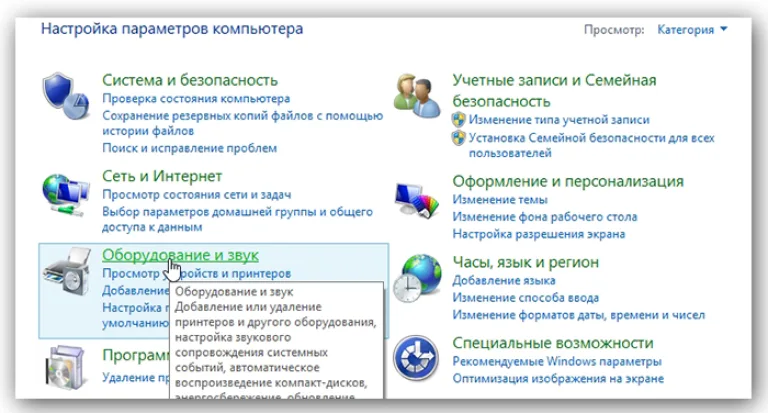Image resolution: width=768 pixels, height=413 pixels.
Task: Open Часы, язык и регион category
Action: 526,262
